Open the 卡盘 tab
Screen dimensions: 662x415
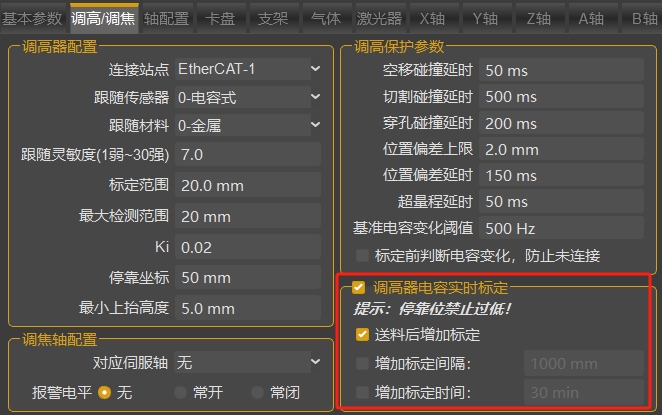220,18
